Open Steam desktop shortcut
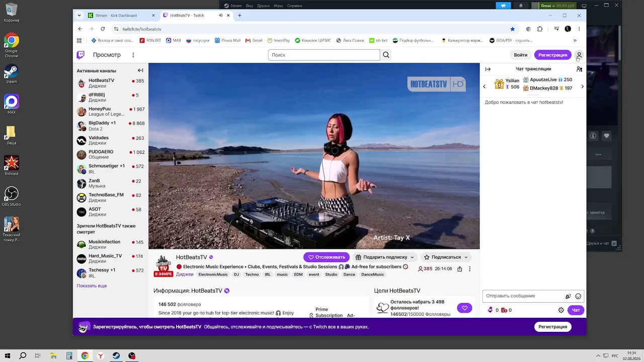The image size is (644, 362). tap(11, 74)
